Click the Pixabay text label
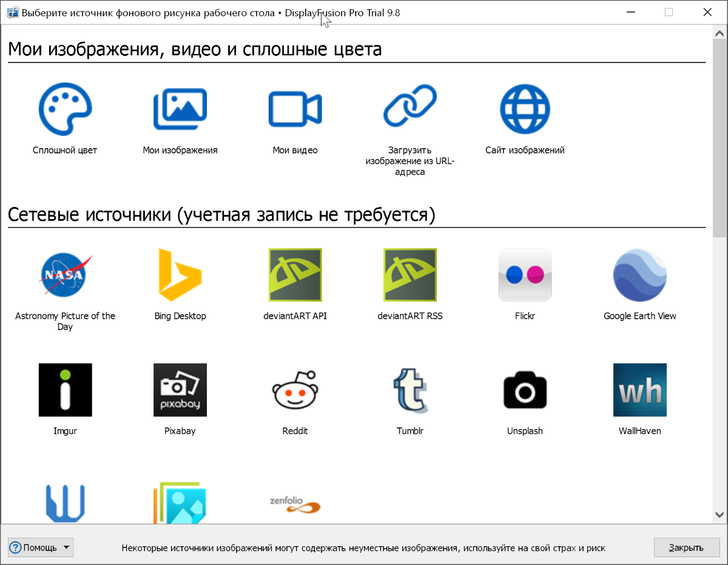Viewport: 728px width, 565px height. coord(180,431)
